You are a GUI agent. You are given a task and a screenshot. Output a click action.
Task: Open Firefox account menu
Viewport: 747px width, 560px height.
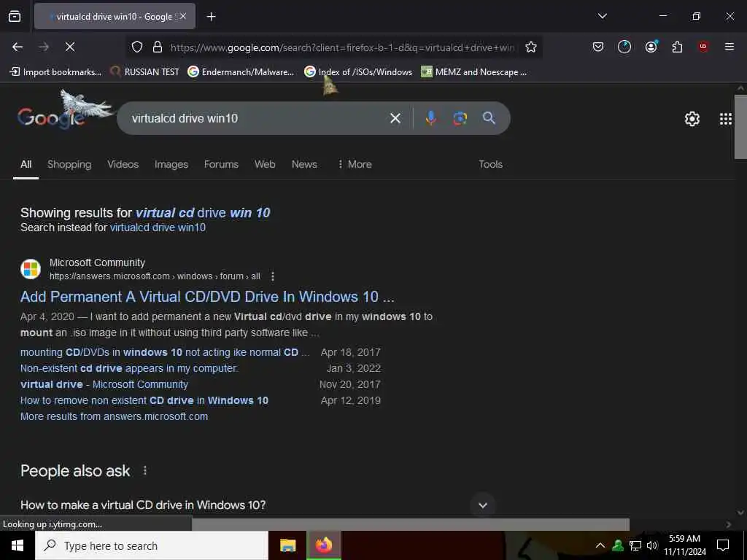[651, 47]
